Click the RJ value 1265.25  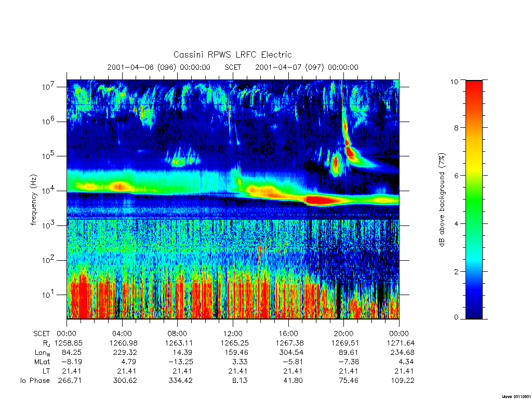[235, 343]
